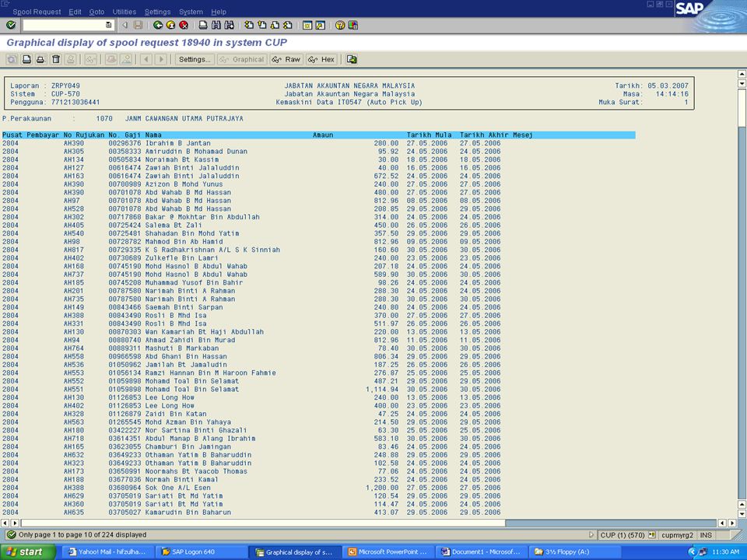Switch to Microsoft PowerPoint taskbar button
The image size is (747, 560).
(x=390, y=552)
